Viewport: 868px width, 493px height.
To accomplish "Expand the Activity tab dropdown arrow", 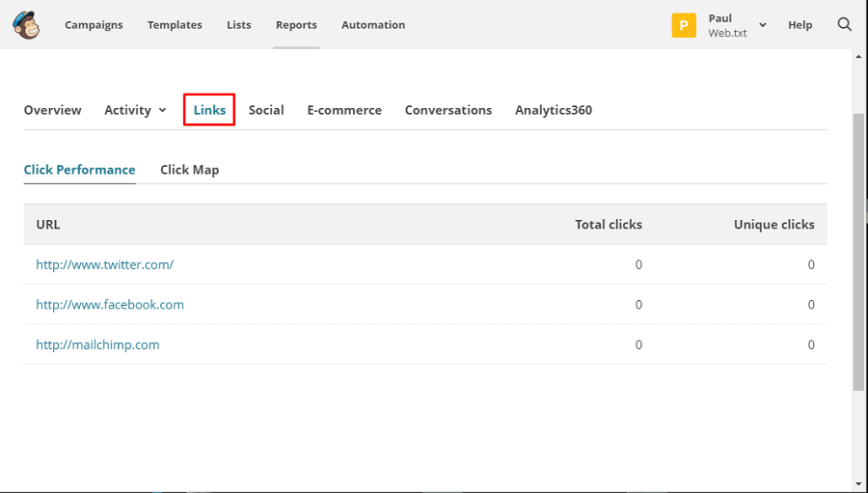I will pos(162,110).
